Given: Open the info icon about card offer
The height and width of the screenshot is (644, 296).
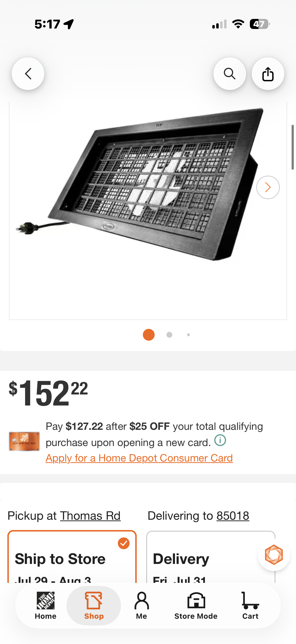Looking at the screenshot, I should coord(220,440).
